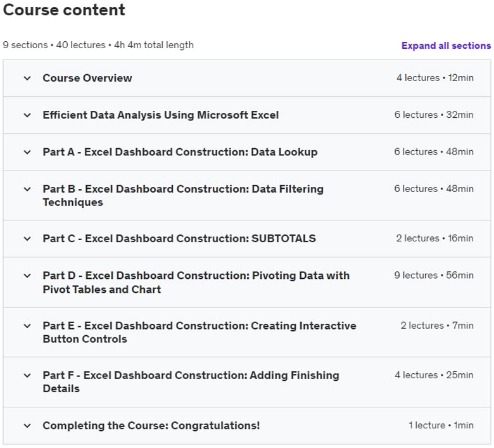Expand the Part F Finishing Details chevron
This screenshot has width=494, height=448.
[27, 376]
